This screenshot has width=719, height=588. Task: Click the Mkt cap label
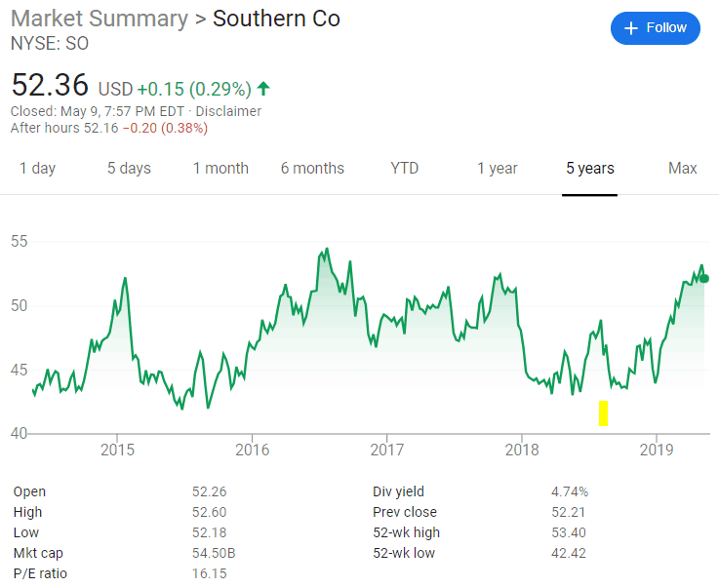[38, 553]
